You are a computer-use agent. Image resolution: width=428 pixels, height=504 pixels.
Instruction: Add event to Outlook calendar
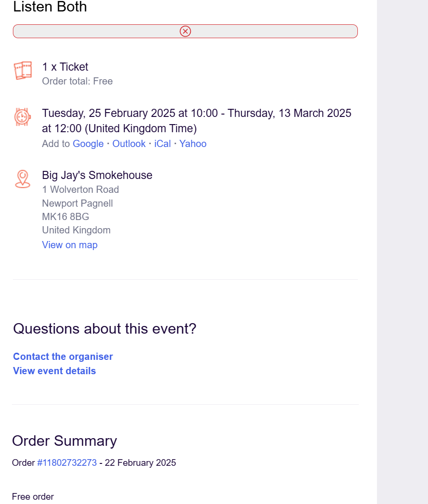click(x=129, y=144)
